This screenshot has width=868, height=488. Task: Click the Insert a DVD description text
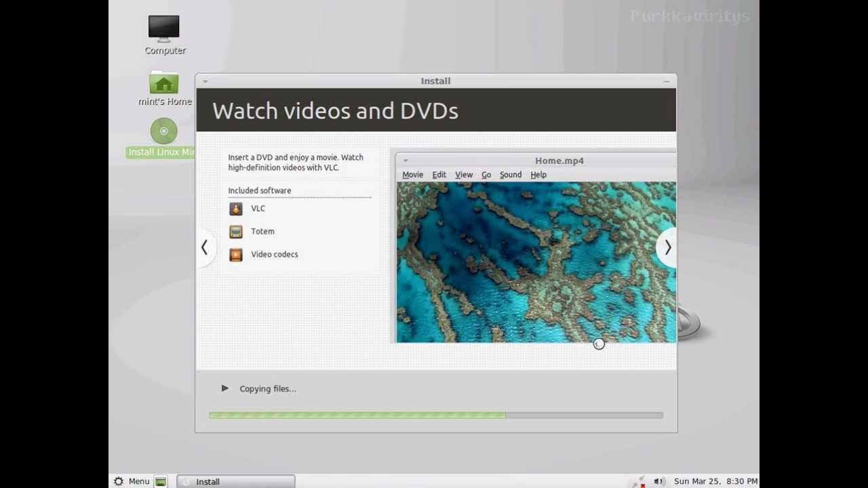tap(296, 163)
